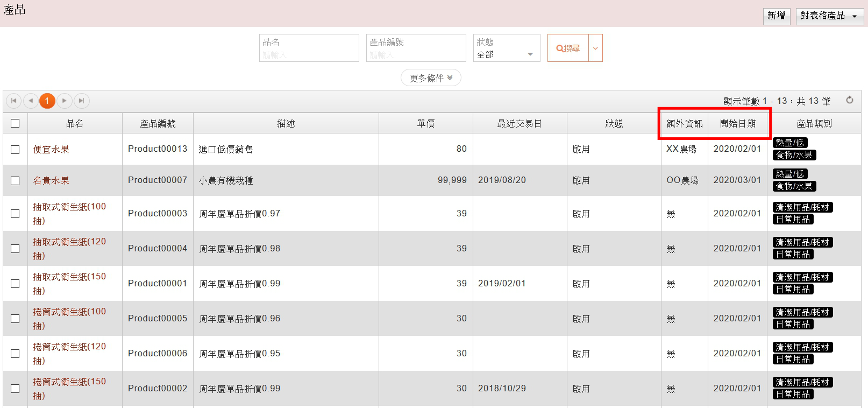
Task: Open the arrow next to 搜尋 button
Action: [x=595, y=48]
